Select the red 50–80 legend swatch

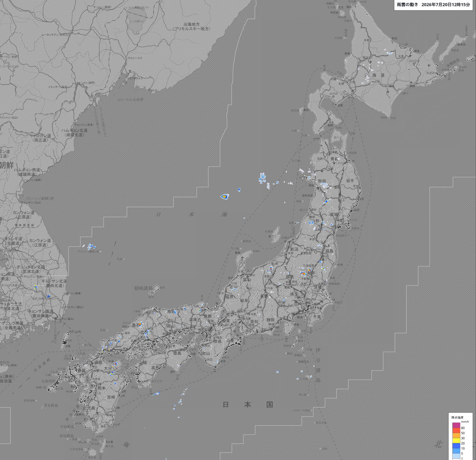click(x=456, y=430)
